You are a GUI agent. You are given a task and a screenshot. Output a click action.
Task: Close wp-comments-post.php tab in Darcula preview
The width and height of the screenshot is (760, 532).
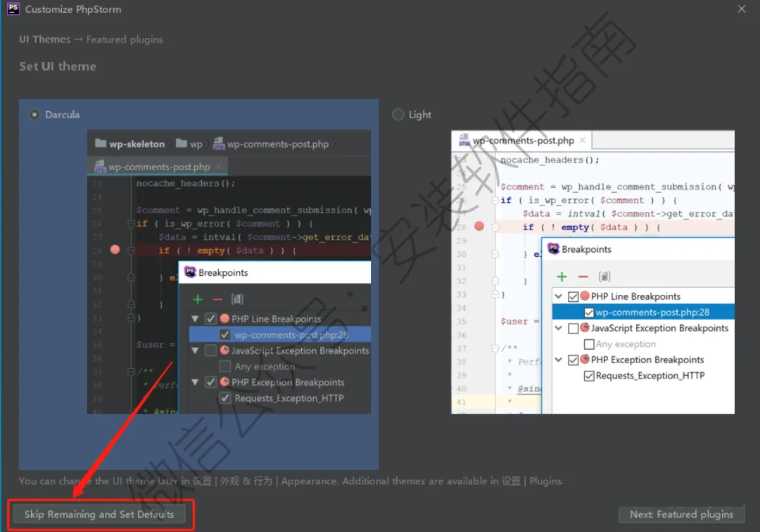point(218,166)
